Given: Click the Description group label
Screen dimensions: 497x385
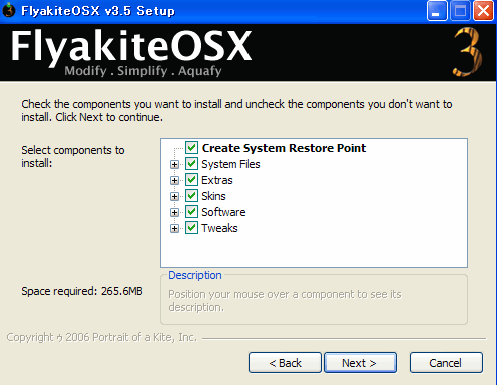Looking at the screenshot, I should point(195,275).
